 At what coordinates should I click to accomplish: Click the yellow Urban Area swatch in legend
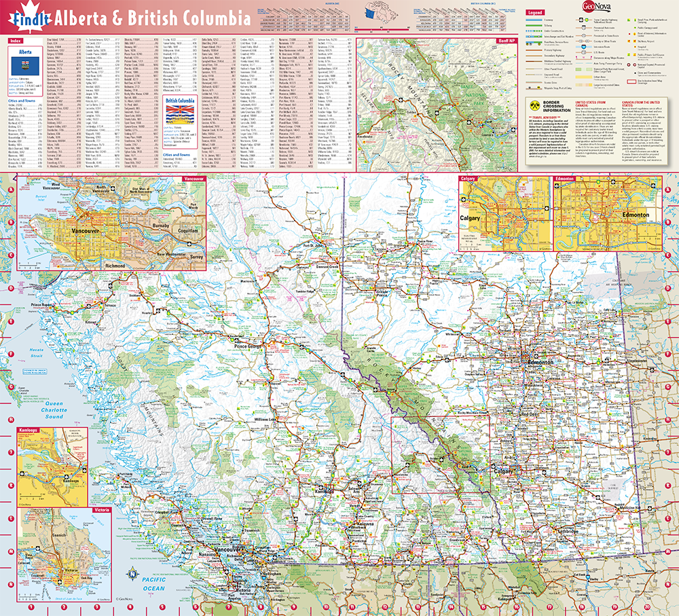pos(583,77)
